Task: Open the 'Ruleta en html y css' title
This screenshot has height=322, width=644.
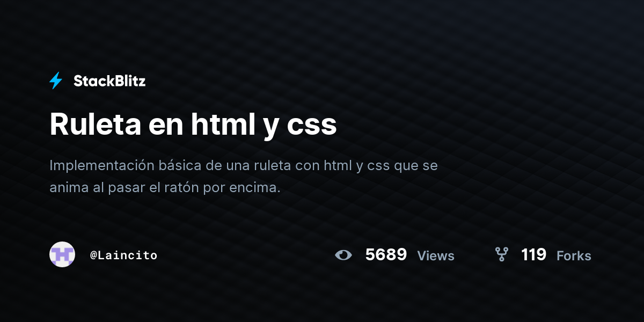Action: click(x=193, y=125)
